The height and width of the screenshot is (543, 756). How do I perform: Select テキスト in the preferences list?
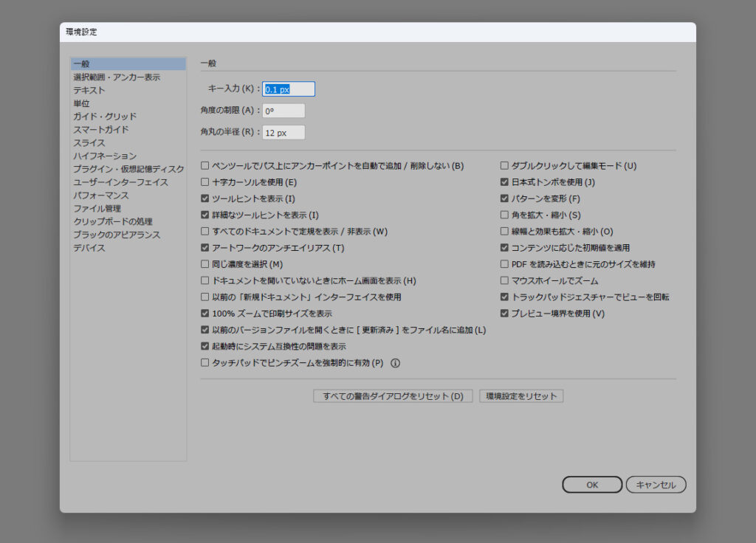(89, 90)
